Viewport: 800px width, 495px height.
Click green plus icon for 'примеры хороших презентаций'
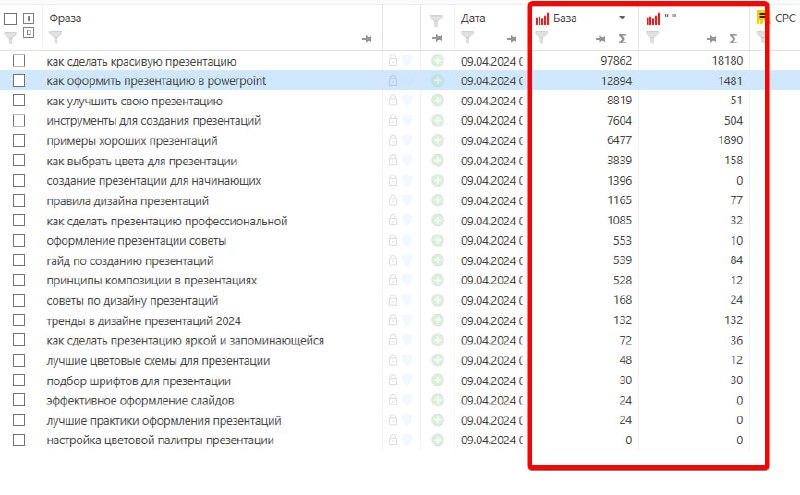coord(437,140)
